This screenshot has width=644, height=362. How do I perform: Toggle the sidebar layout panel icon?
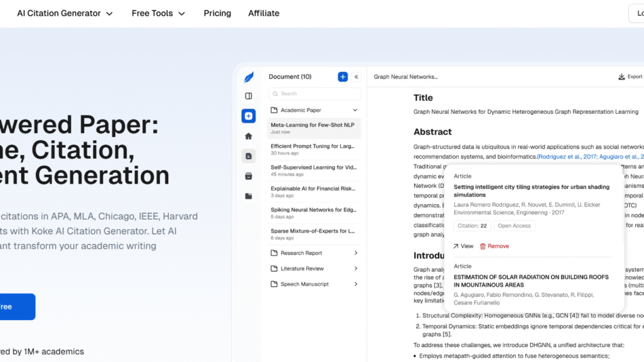coord(249,96)
